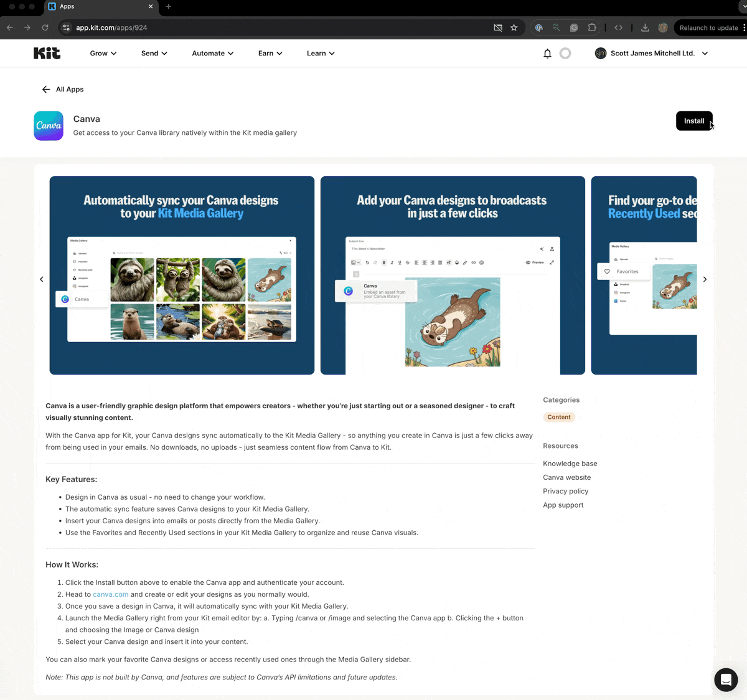Select the Apps browser tab
The height and width of the screenshot is (700, 747).
[100, 7]
